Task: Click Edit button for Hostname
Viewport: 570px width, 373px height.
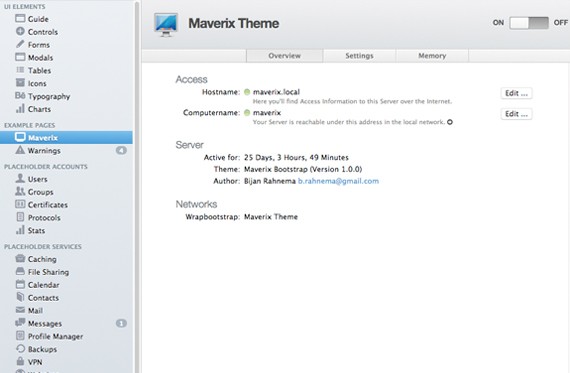Action: tap(516, 93)
